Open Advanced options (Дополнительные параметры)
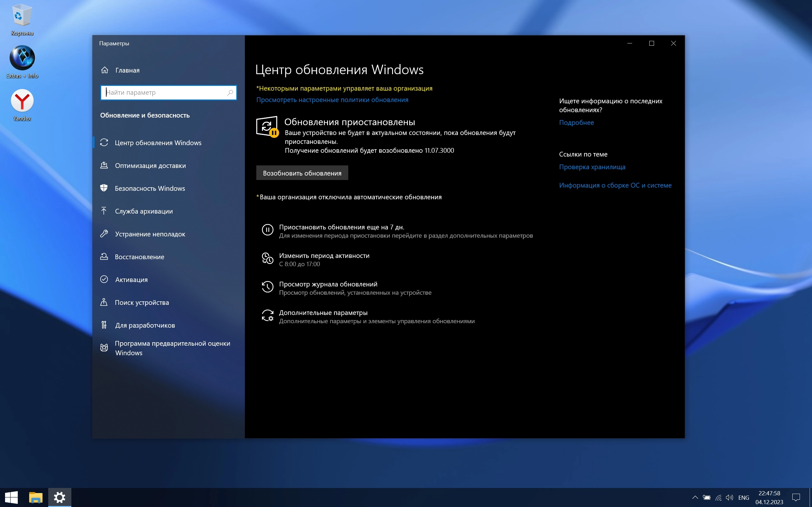The image size is (812, 507). click(323, 313)
